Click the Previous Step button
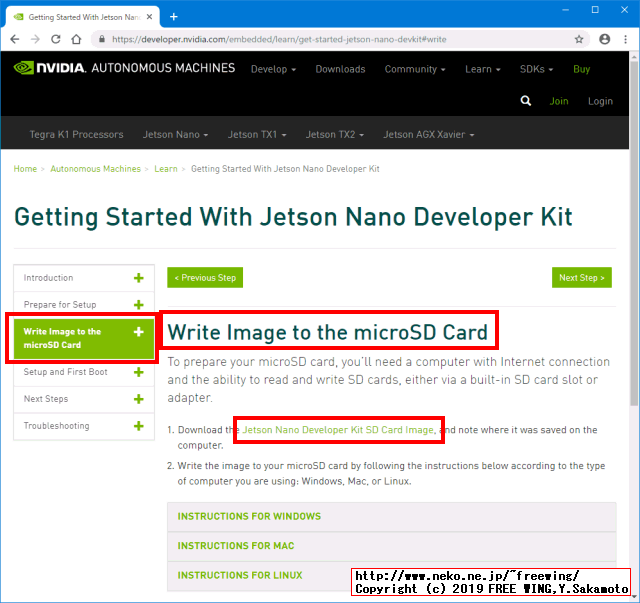 coord(205,278)
